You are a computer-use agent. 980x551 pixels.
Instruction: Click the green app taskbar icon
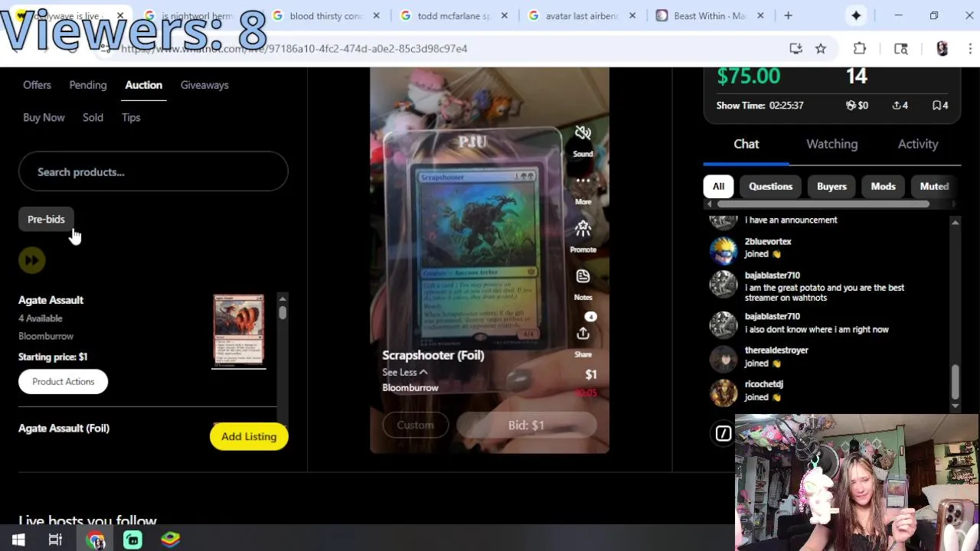coord(132,540)
